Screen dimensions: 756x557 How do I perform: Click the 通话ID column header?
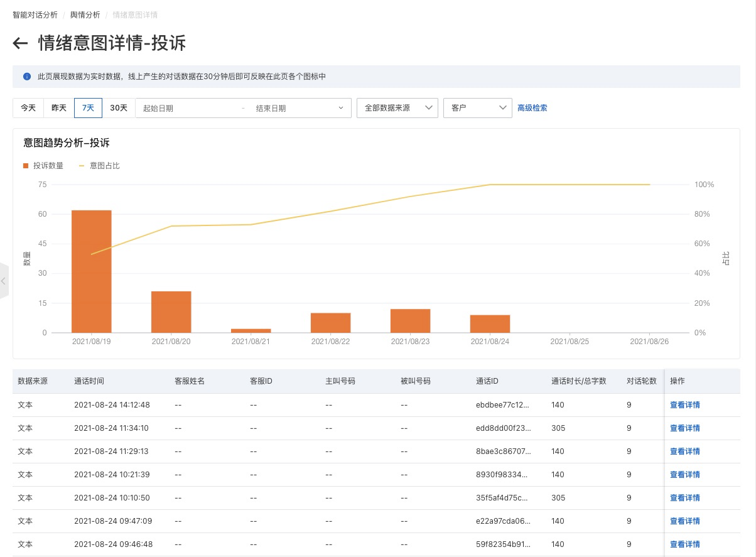[x=487, y=381]
